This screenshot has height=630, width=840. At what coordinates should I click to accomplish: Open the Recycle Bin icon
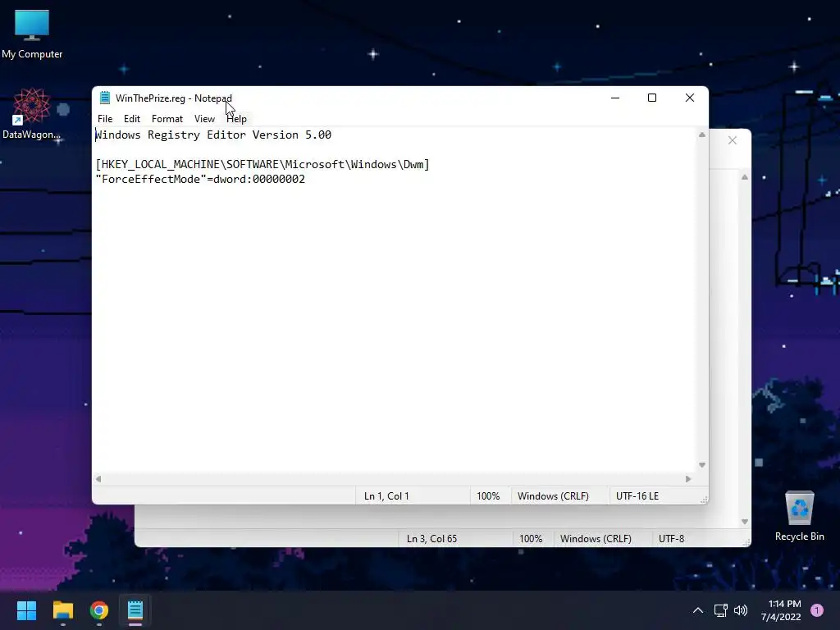click(799, 516)
